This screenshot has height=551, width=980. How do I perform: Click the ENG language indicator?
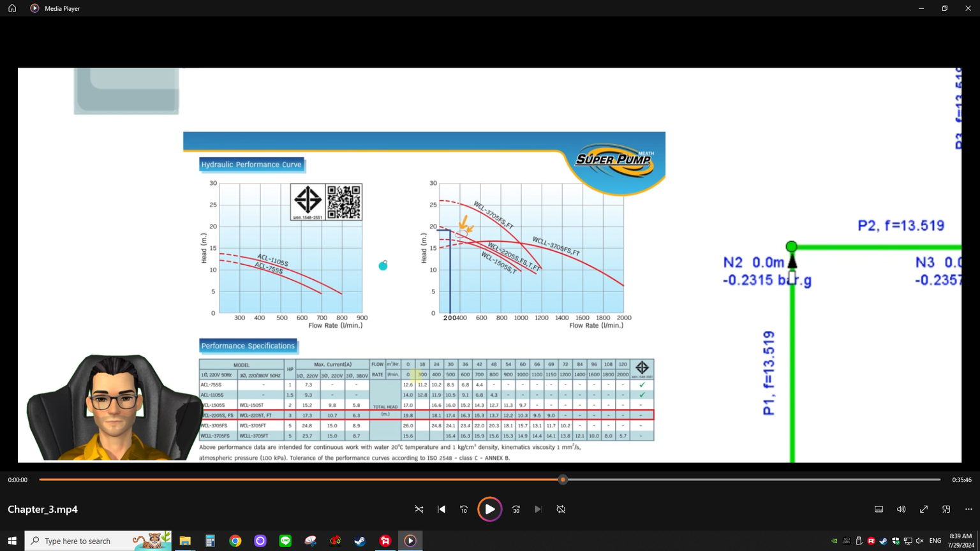935,541
